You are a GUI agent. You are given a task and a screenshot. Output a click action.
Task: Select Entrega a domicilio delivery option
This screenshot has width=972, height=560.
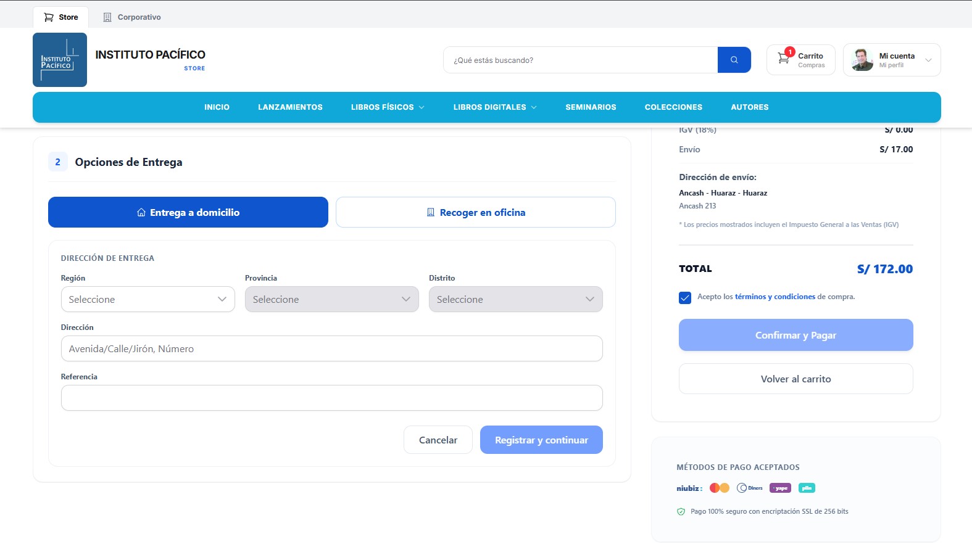point(188,212)
